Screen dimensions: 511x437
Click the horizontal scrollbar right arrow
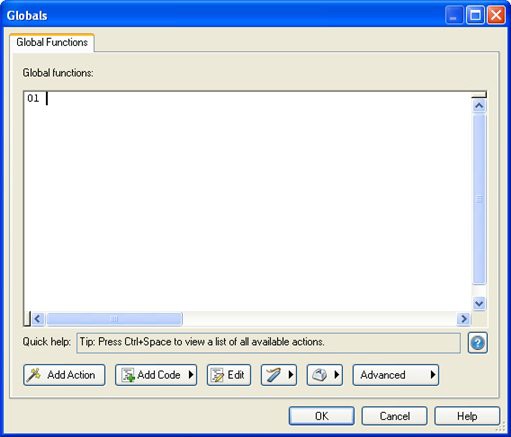[464, 319]
